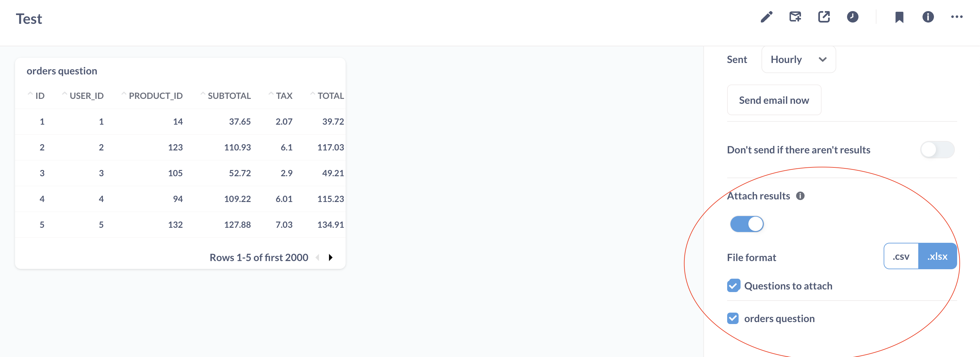Open the Hourly frequency dropdown
Screen dimensions: 980x357
point(798,59)
